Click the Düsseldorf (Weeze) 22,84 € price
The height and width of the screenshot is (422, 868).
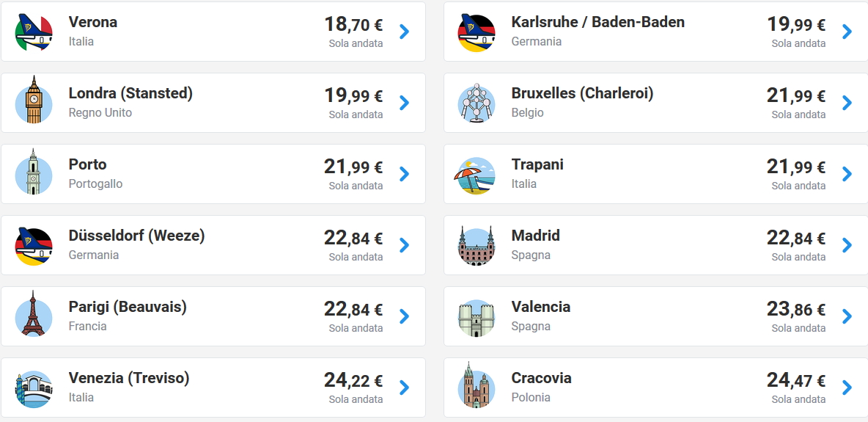[353, 238]
